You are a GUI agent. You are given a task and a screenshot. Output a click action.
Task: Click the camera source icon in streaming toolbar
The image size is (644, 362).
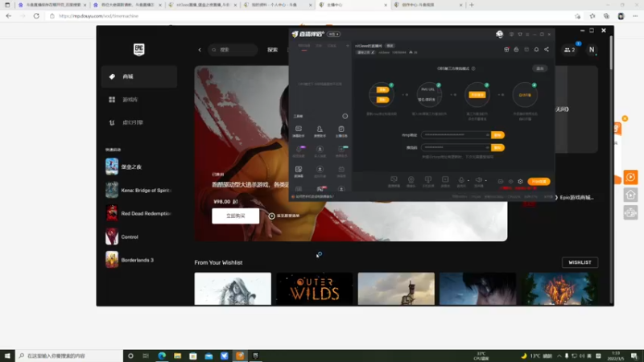click(x=411, y=179)
